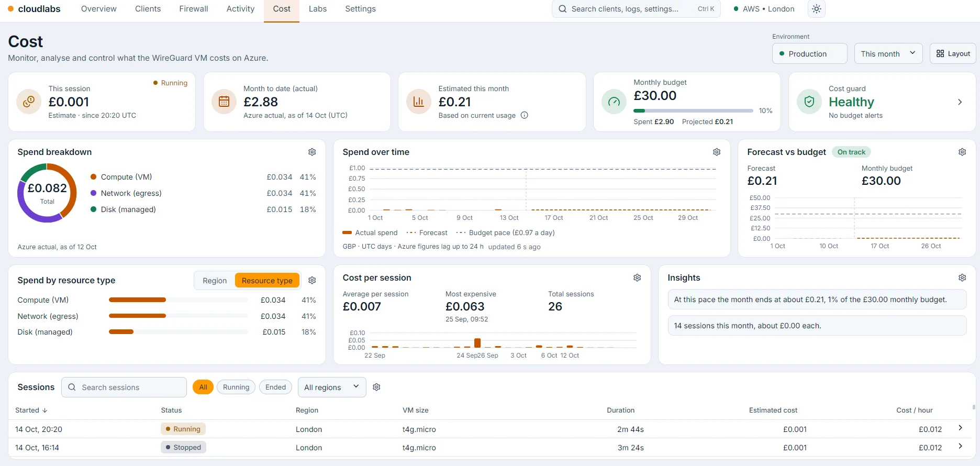Open Forecast vs budget settings gear
Screen dimensions: 980x466
962,152
